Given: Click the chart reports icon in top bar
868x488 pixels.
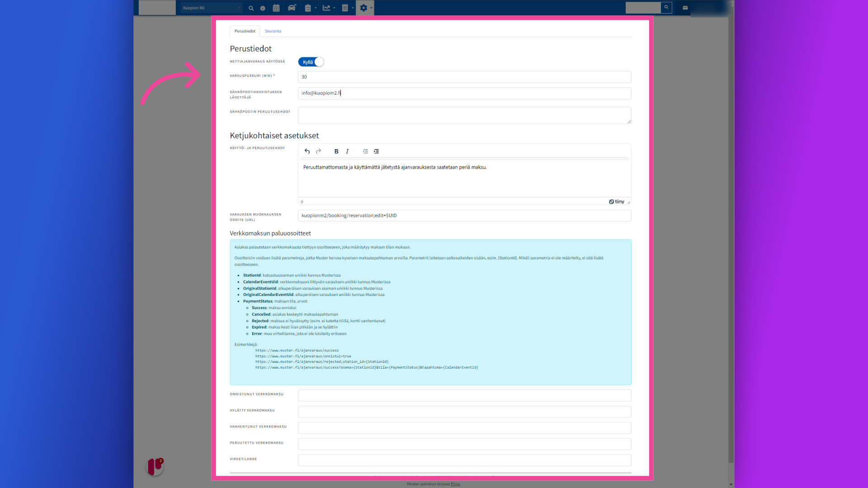Looking at the screenshot, I should (326, 8).
